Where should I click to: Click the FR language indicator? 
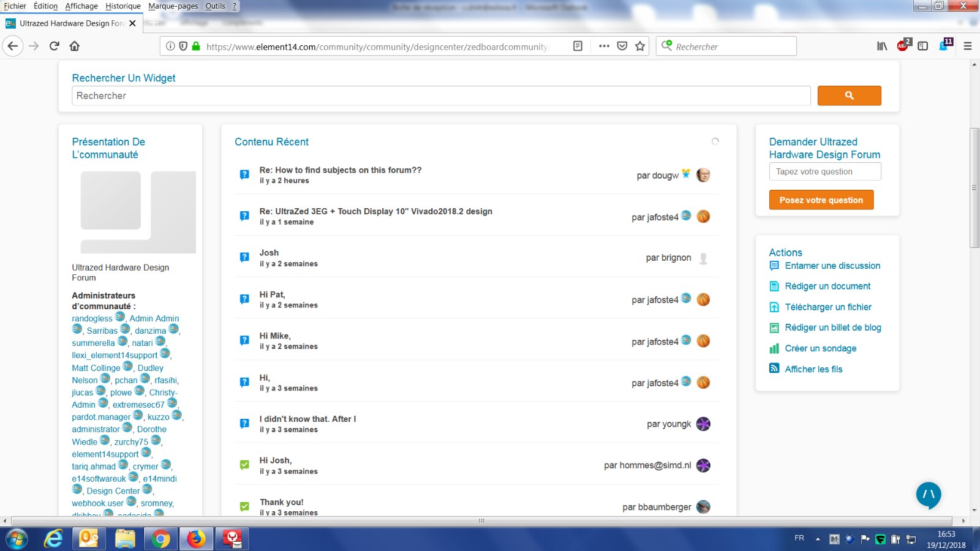click(799, 538)
